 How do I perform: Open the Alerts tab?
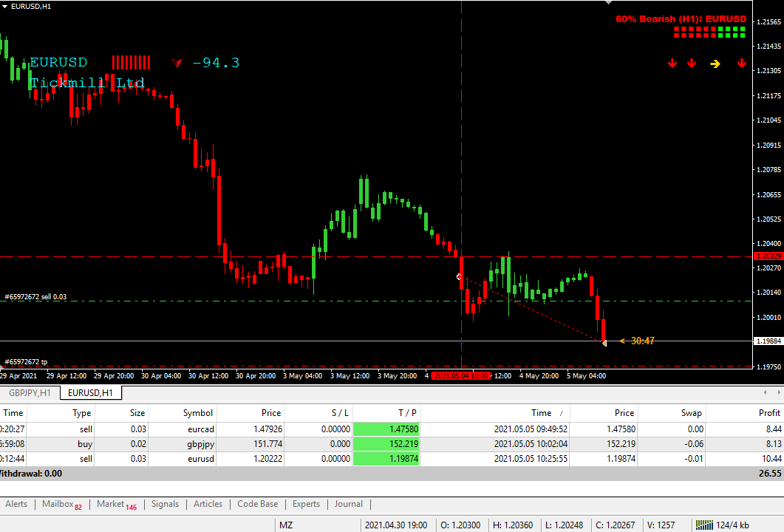point(16,504)
